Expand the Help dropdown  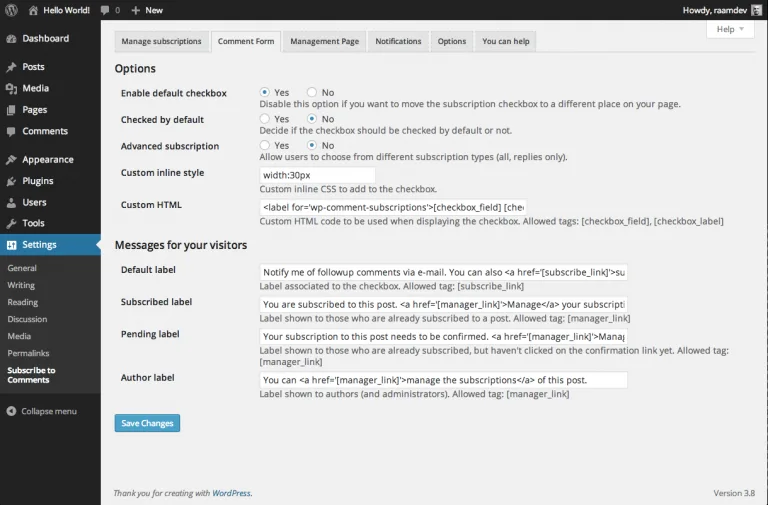point(732,30)
